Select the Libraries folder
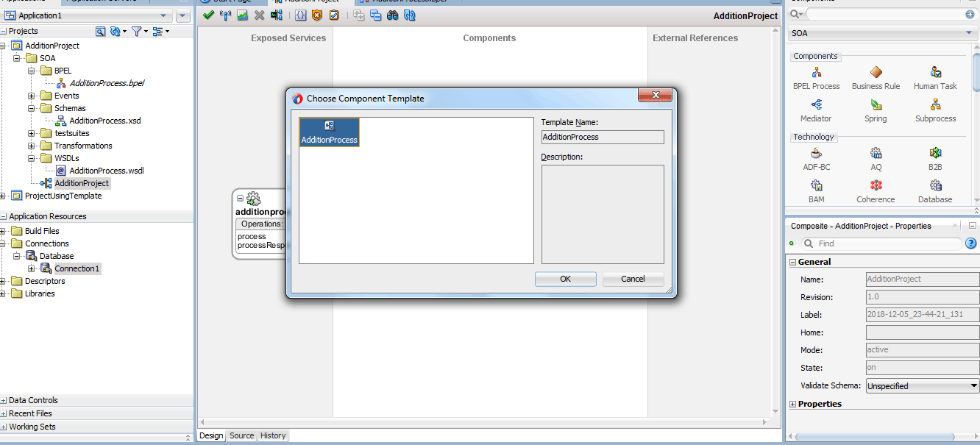Viewport: 980px width, 445px height. (40, 293)
